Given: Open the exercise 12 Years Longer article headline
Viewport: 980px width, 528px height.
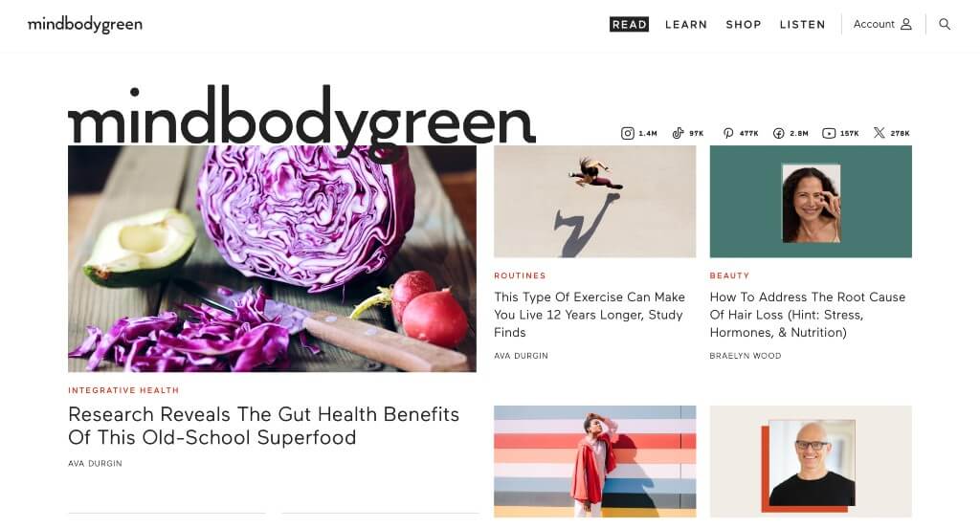Looking at the screenshot, I should click(590, 315).
